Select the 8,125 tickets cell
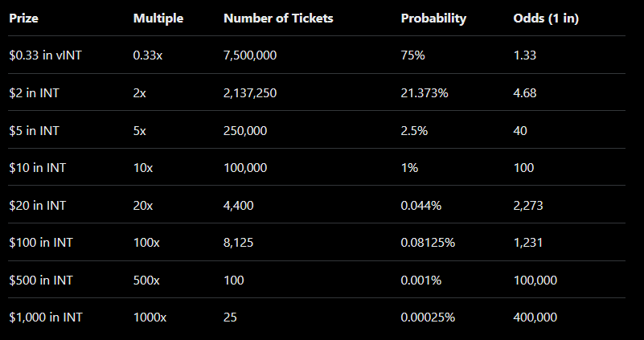Screen dimensions: 644x340 click(x=239, y=243)
